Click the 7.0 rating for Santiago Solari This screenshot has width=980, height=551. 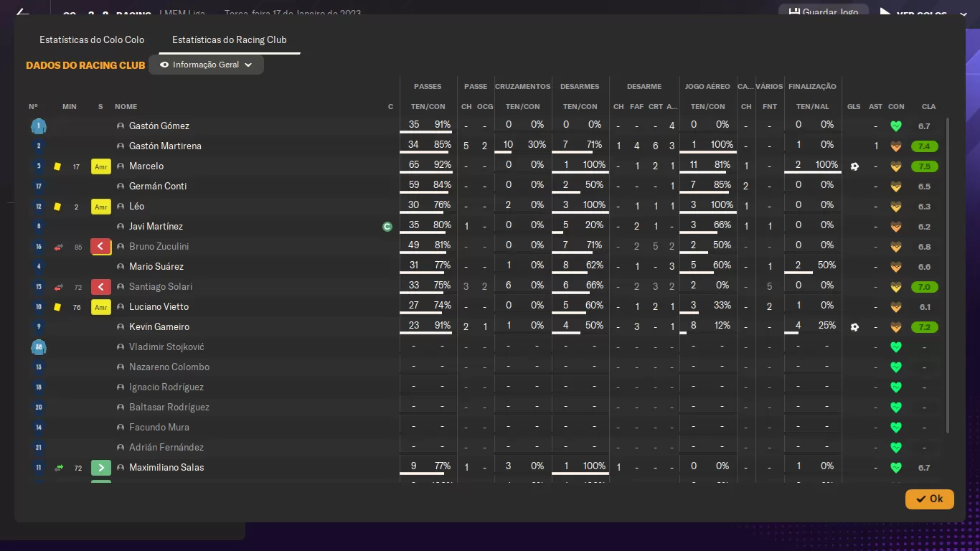925,287
